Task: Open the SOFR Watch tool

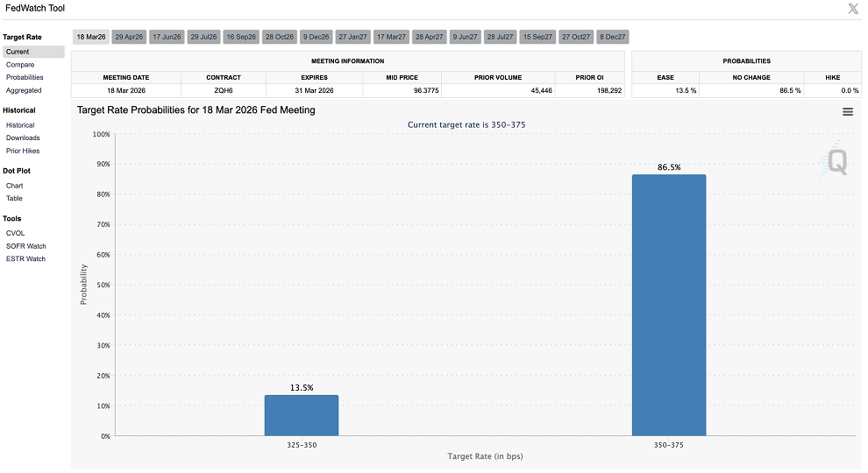Action: pyautogui.click(x=26, y=246)
